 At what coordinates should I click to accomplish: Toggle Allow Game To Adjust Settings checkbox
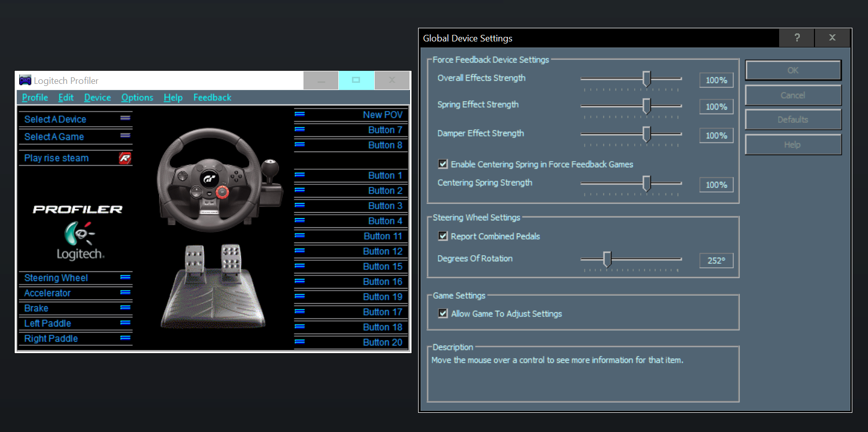pos(443,313)
